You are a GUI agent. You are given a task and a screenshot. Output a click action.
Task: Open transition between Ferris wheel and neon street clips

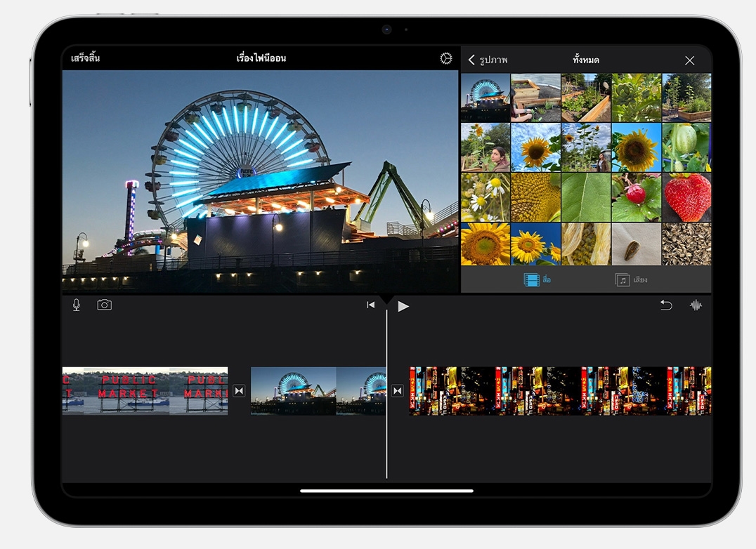point(398,391)
